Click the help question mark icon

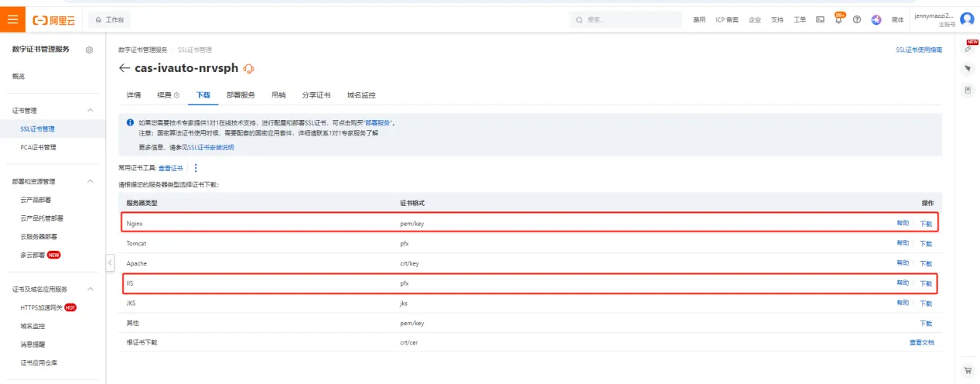pyautogui.click(x=857, y=19)
